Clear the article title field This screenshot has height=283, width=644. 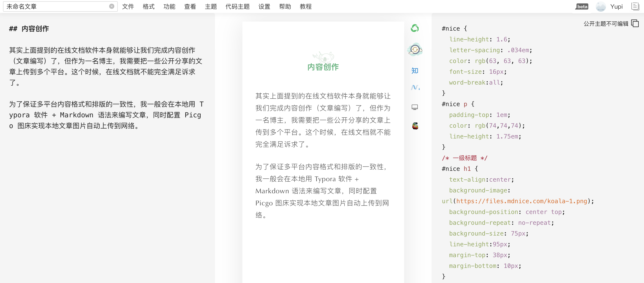click(x=112, y=6)
